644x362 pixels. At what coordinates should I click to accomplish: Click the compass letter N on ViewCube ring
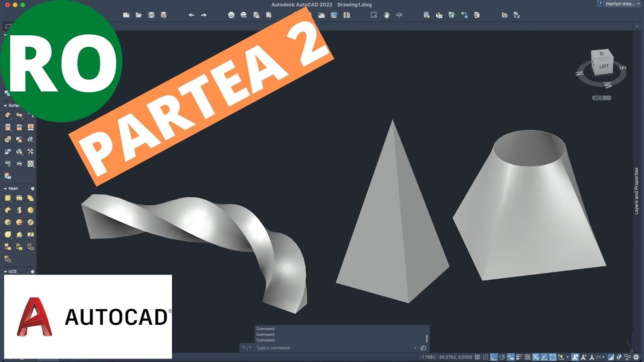click(x=580, y=73)
